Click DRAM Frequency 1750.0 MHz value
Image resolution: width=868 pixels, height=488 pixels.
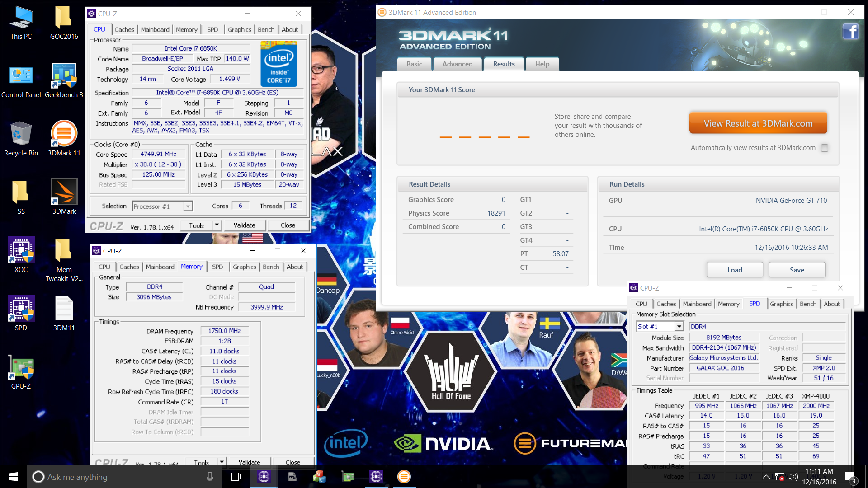pyautogui.click(x=224, y=331)
